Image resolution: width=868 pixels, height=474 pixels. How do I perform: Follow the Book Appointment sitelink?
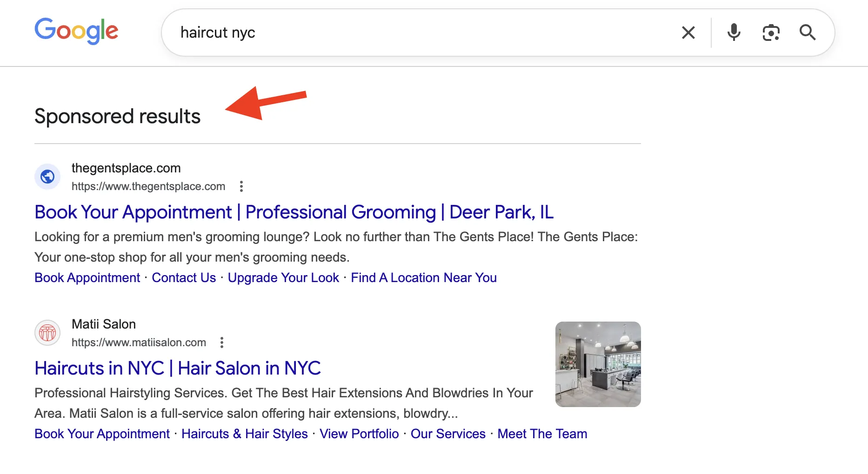pyautogui.click(x=87, y=277)
